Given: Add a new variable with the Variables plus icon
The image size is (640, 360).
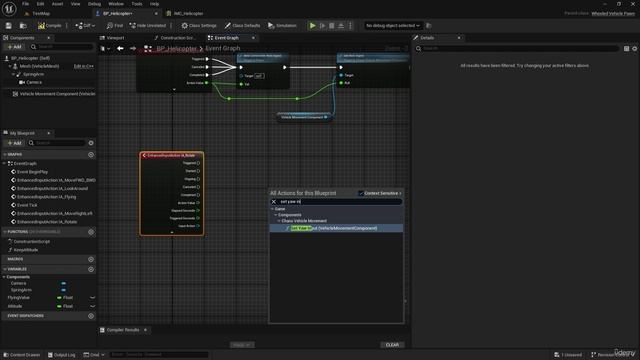Looking at the screenshot, I should coord(91,269).
